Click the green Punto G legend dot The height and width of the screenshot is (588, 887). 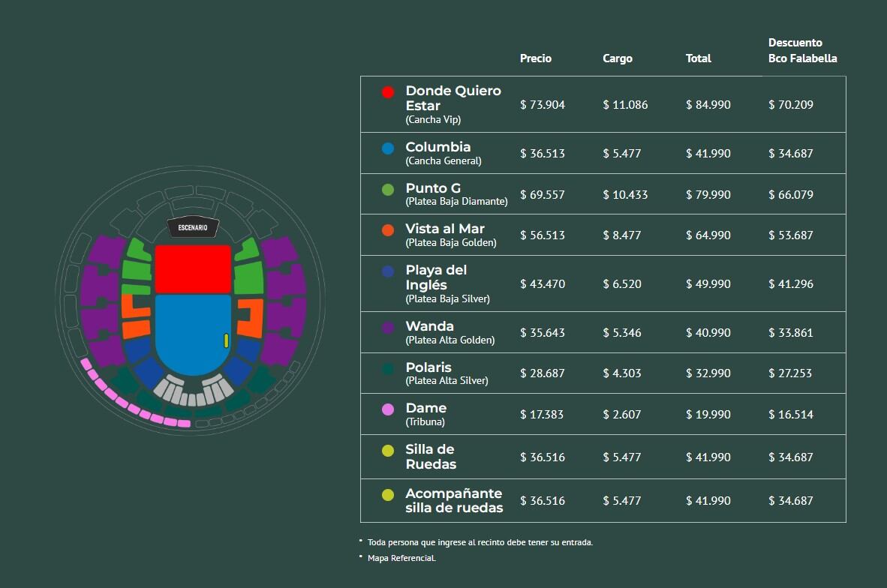coord(388,190)
